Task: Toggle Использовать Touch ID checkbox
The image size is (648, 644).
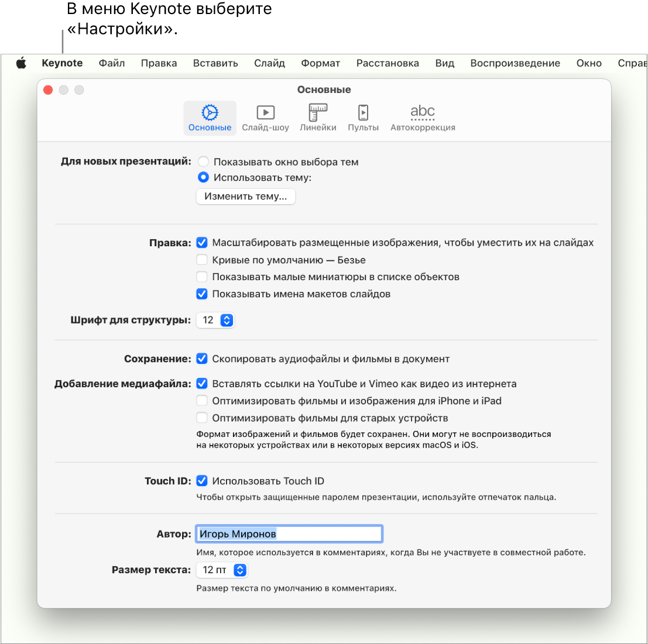Action: [202, 481]
